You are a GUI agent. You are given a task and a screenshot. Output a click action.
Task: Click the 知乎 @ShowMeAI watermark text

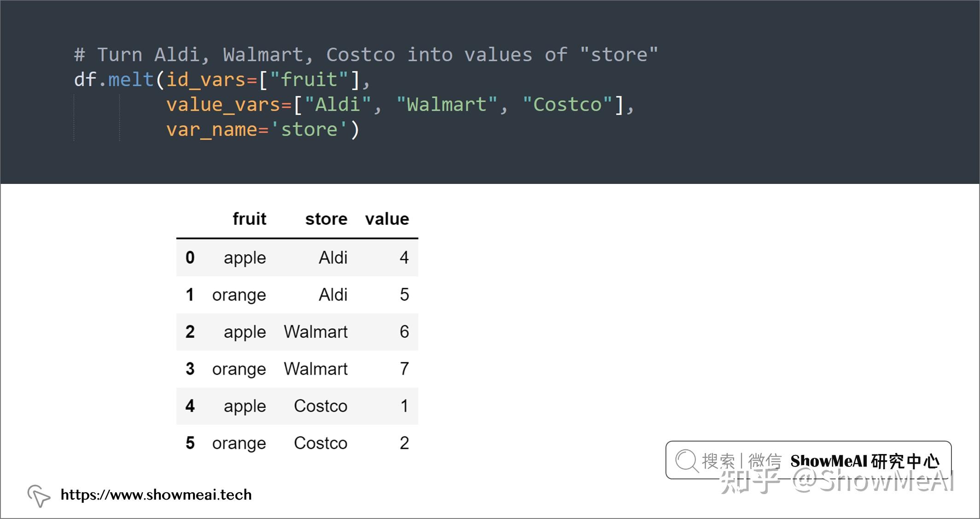pos(836,482)
